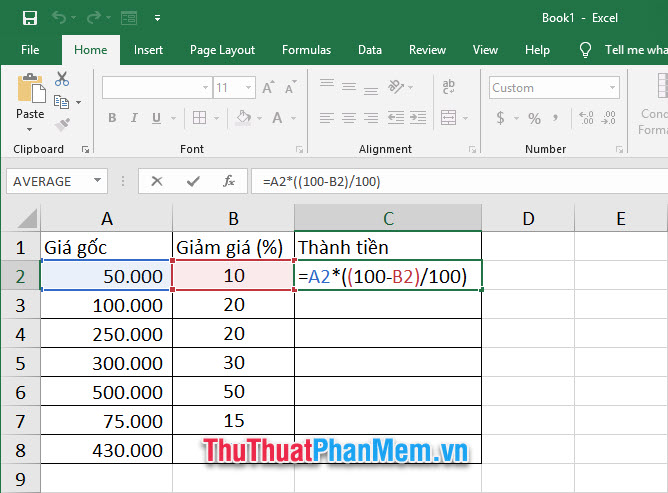The width and height of the screenshot is (668, 493).
Task: Switch to the Formulas tab
Action: [x=306, y=50]
